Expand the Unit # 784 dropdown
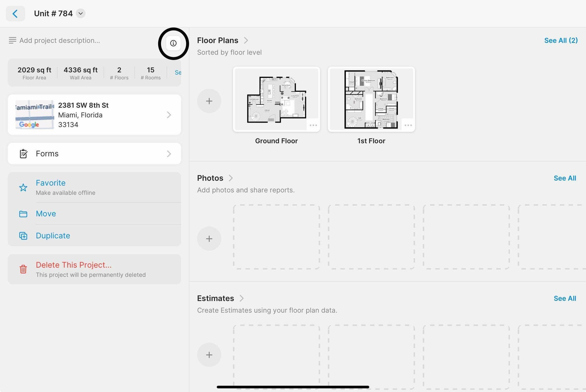 (81, 13)
